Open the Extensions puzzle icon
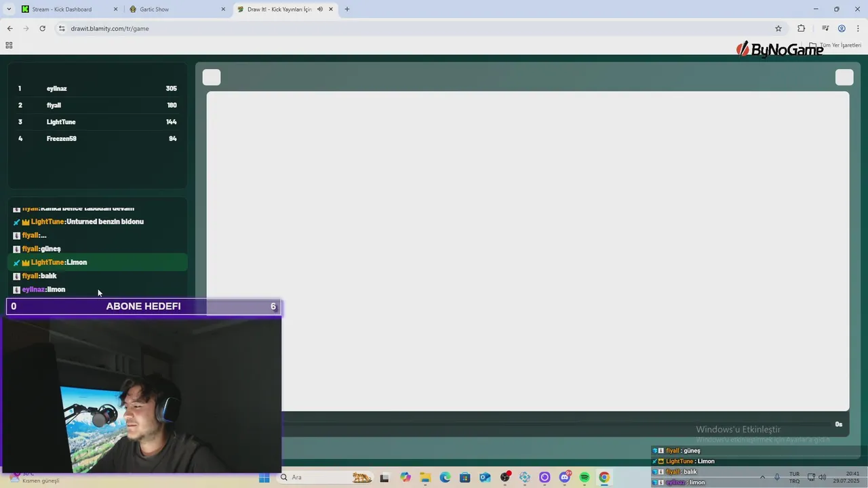Viewport: 868px width, 488px height. point(802,28)
